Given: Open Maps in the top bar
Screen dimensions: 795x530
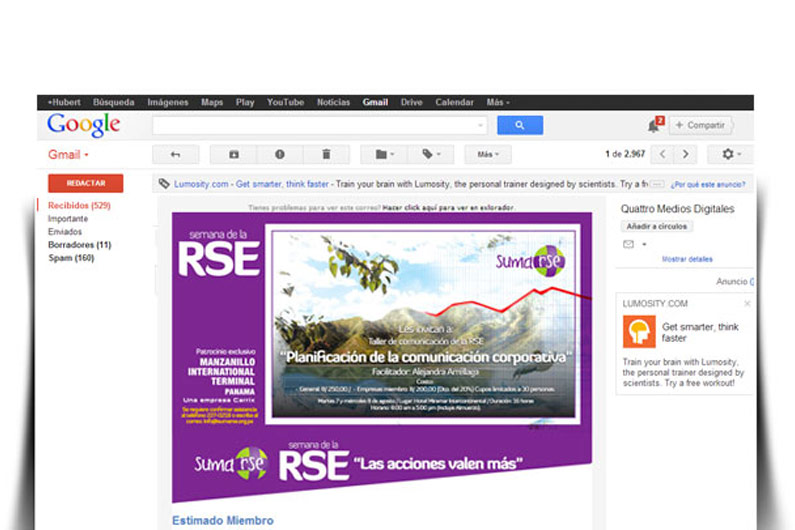Looking at the screenshot, I should pos(212,102).
